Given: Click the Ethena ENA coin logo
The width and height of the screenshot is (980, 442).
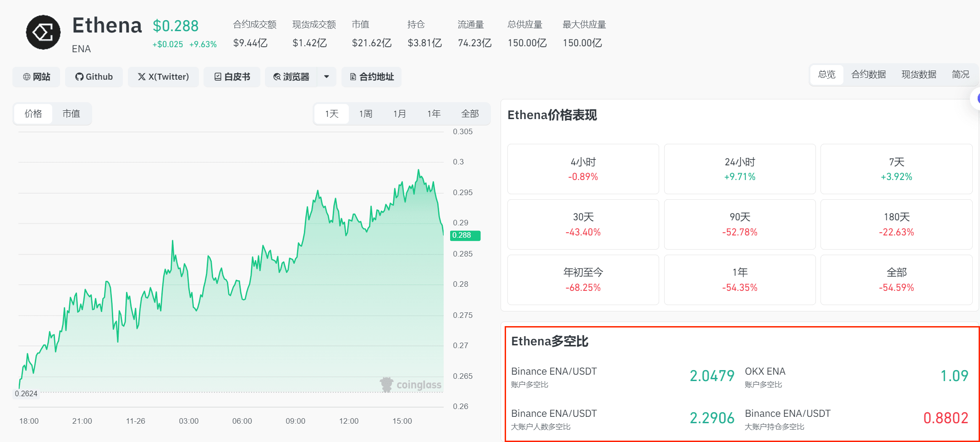Looking at the screenshot, I should 44,33.
